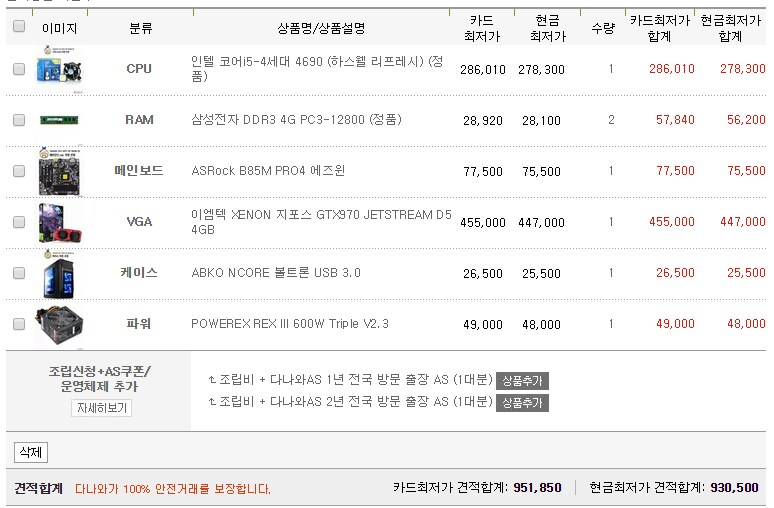Image resolution: width=774 pixels, height=508 pixels.
Task: Add the 1년 AS assembly option
Action: [x=522, y=381]
